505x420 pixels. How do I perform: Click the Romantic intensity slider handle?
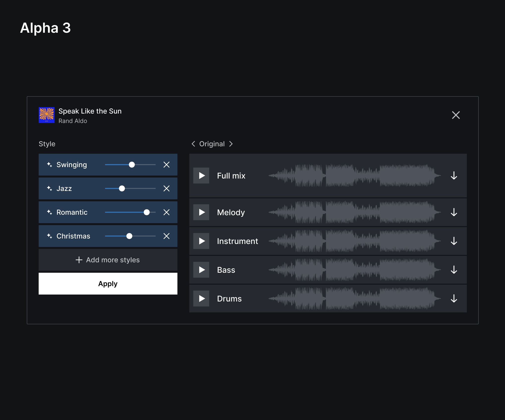pos(147,212)
